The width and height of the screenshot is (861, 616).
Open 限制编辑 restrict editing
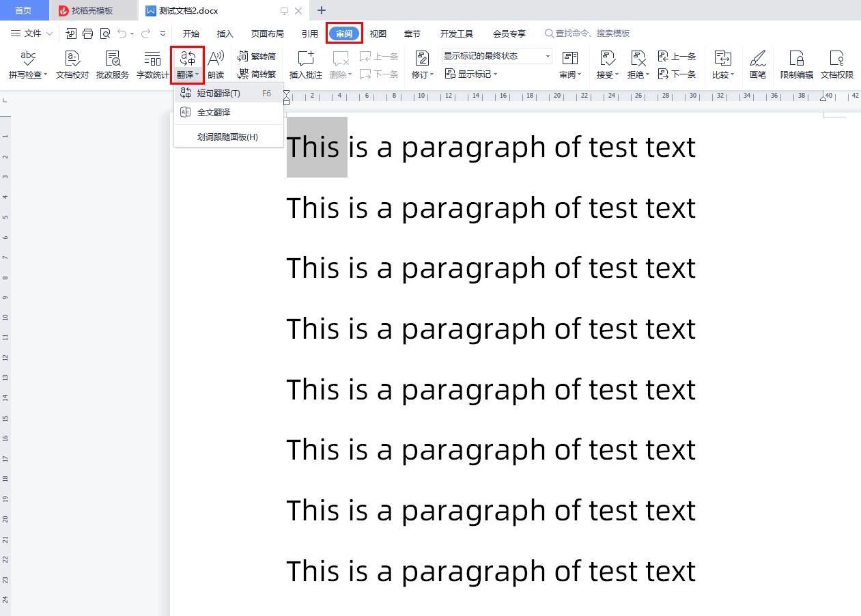(x=797, y=65)
